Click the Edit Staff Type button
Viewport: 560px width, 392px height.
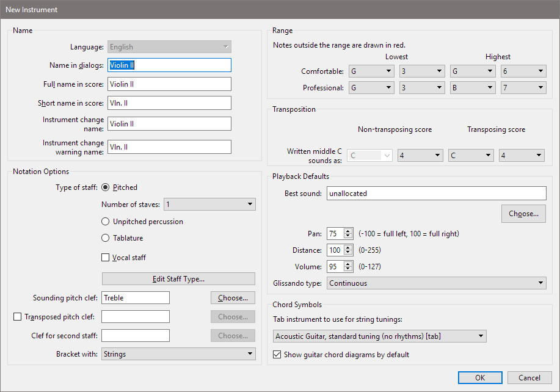(178, 279)
